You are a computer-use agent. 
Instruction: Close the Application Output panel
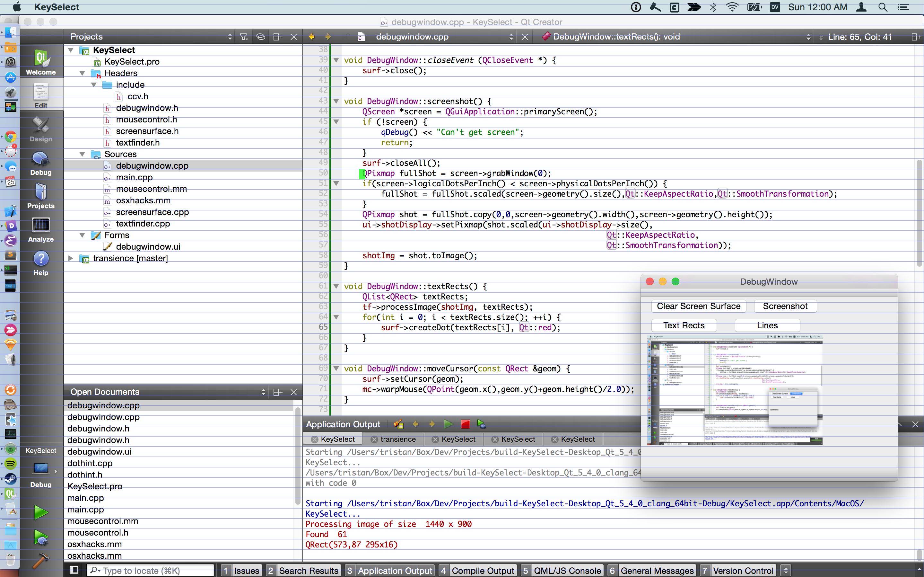point(915,424)
